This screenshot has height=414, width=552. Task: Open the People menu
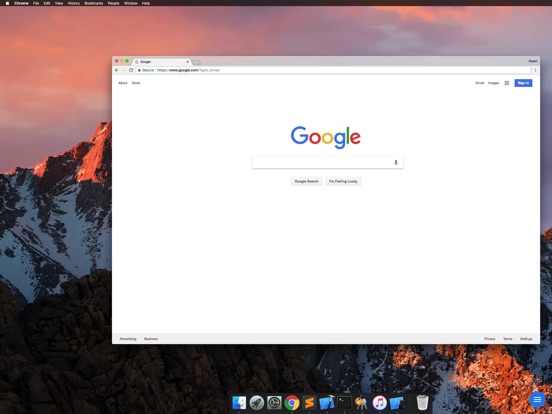click(x=113, y=3)
